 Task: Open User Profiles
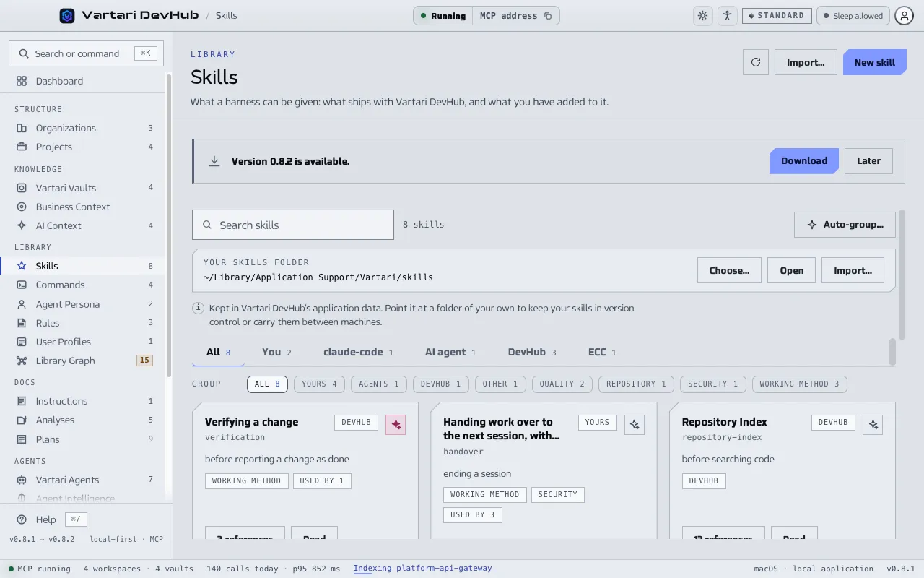pyautogui.click(x=84, y=342)
